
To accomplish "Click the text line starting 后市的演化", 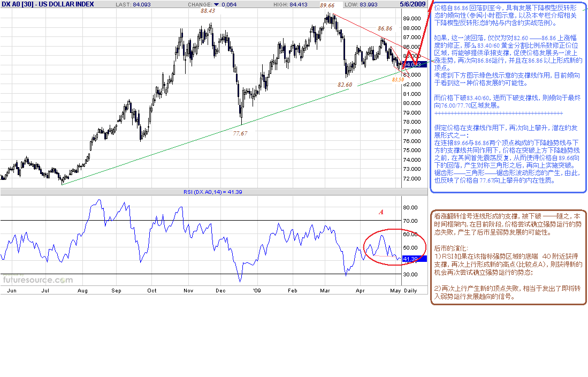I will click(x=451, y=248).
